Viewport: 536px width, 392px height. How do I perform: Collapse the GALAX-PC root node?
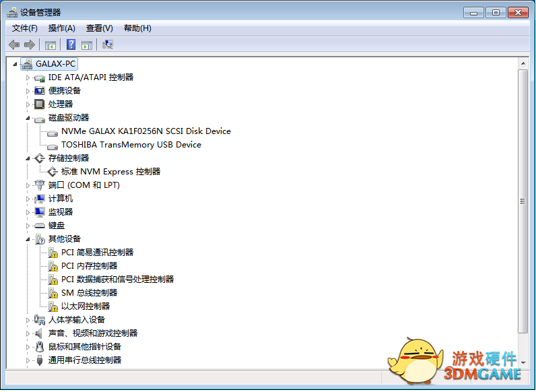point(15,64)
